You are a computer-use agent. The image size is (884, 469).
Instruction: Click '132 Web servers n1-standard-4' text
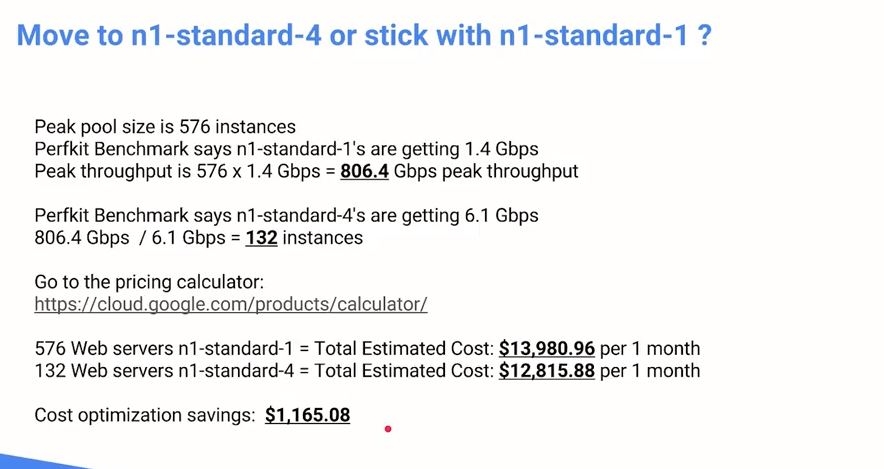point(164,370)
